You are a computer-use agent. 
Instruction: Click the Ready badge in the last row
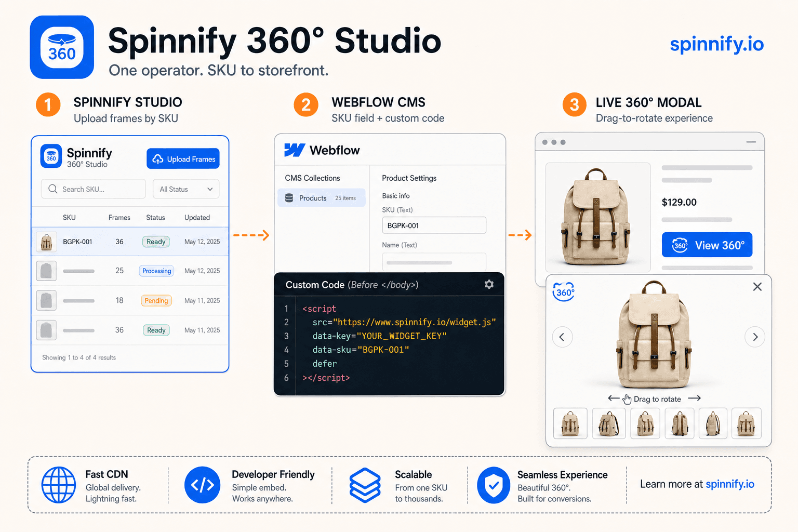point(156,330)
